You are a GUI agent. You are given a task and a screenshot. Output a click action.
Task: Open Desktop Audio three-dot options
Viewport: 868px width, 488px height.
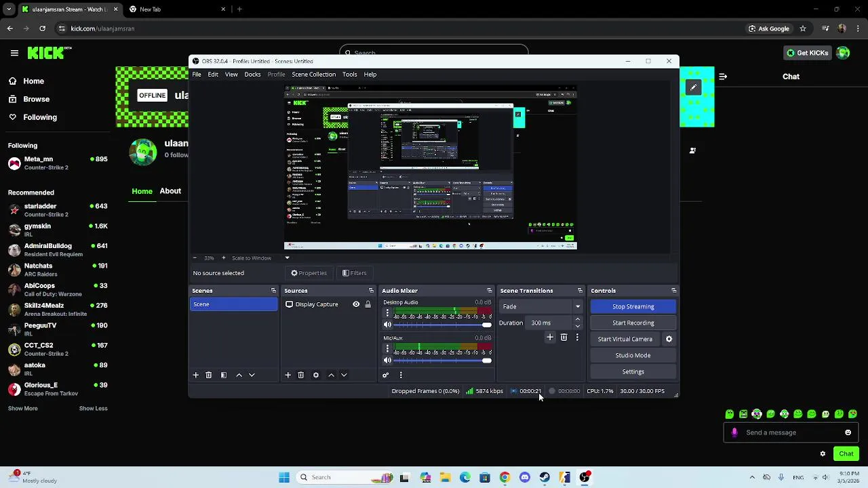pos(387,313)
